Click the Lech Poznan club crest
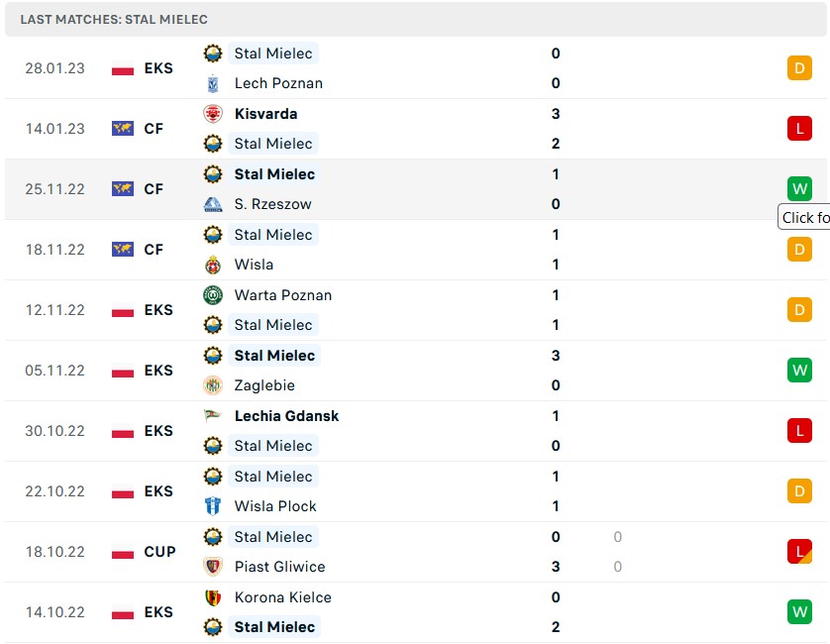 (213, 83)
